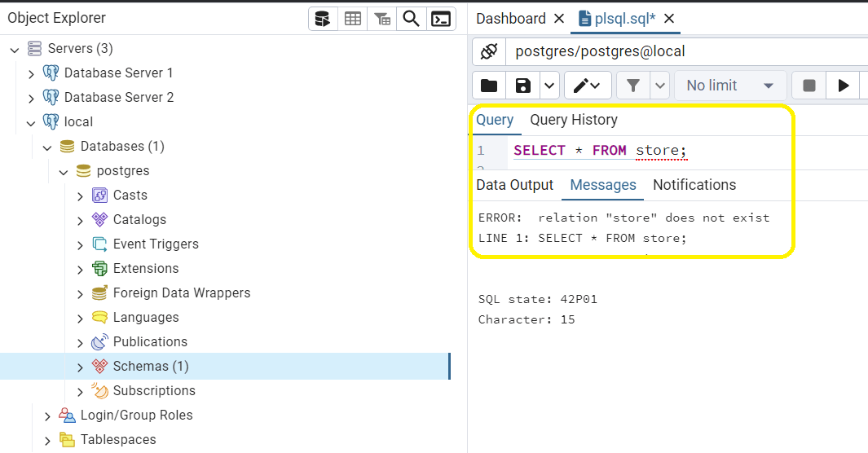
Task: Run the query with Execute play button
Action: coord(843,86)
